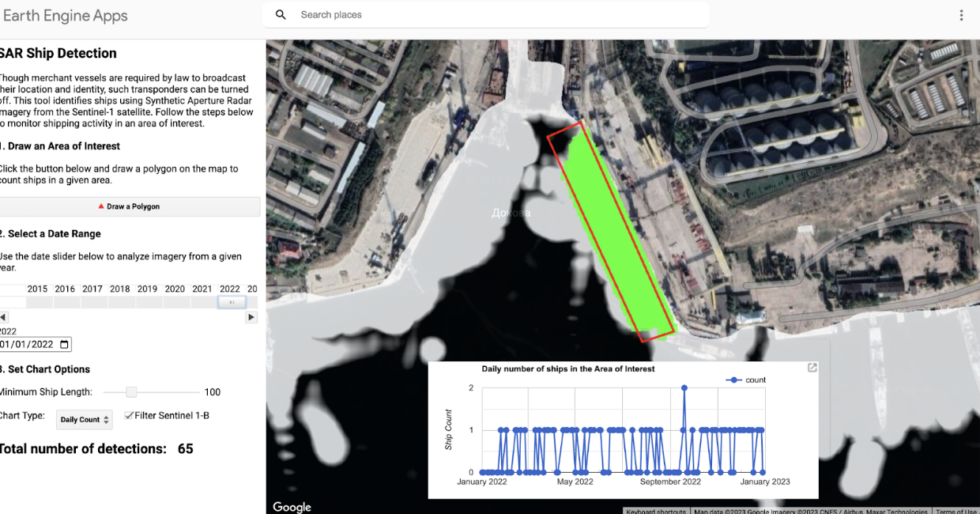Viewport: 980px width, 514px height.
Task: Click the Minimum Ship Length value 100
Action: 213,392
